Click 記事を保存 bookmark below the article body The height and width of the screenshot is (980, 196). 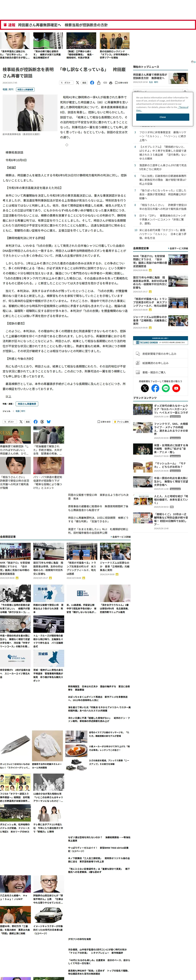tap(104, 422)
